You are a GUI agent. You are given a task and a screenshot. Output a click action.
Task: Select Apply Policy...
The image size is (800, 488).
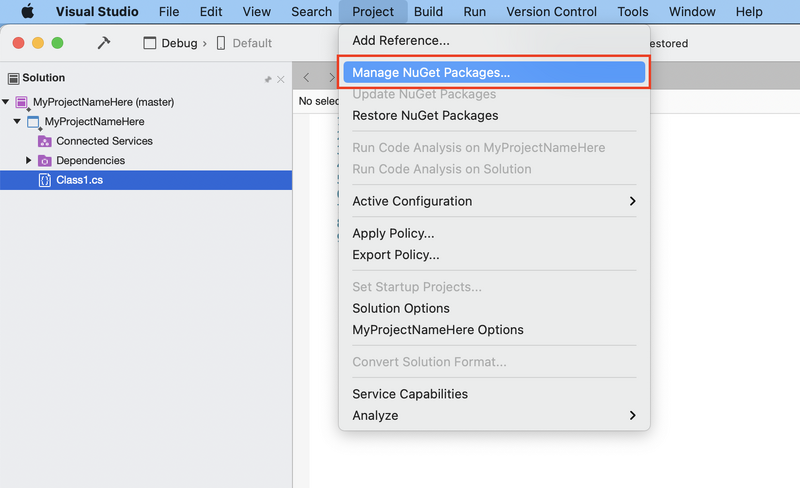tap(494, 233)
